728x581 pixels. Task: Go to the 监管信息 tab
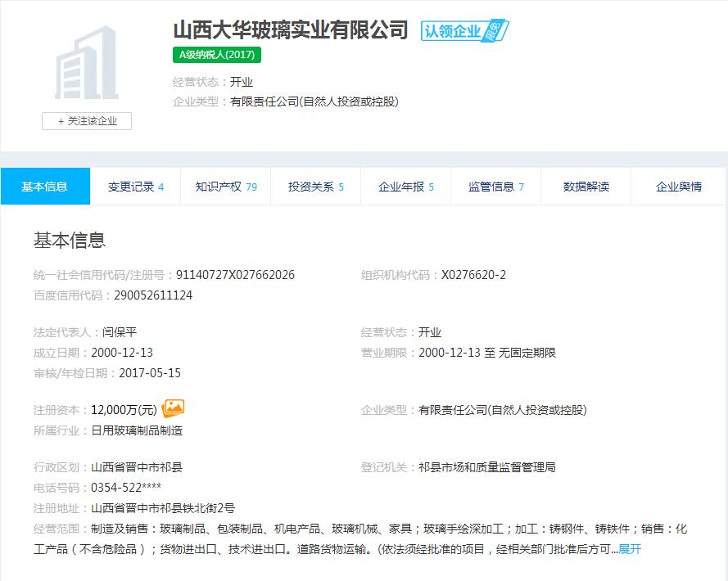[x=496, y=187]
